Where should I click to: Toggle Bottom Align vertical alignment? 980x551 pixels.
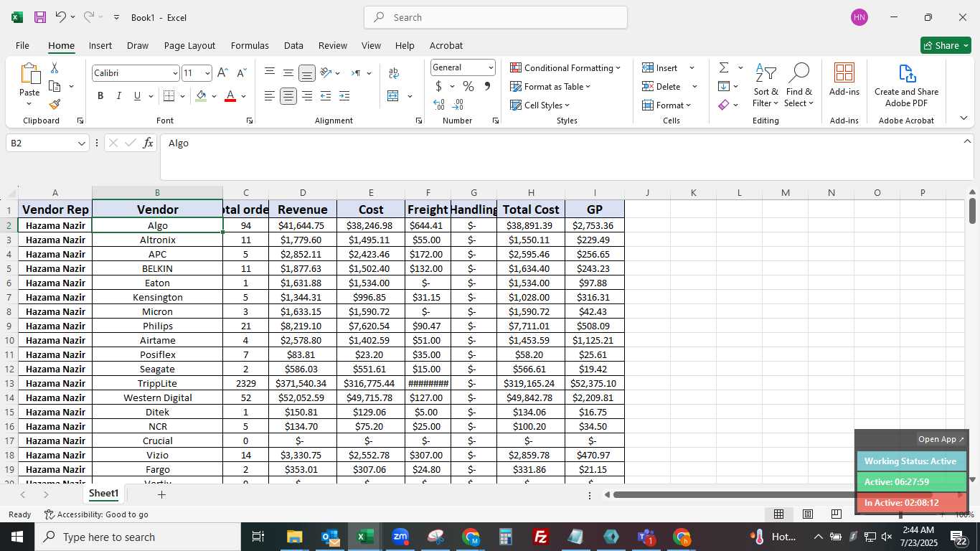click(307, 72)
